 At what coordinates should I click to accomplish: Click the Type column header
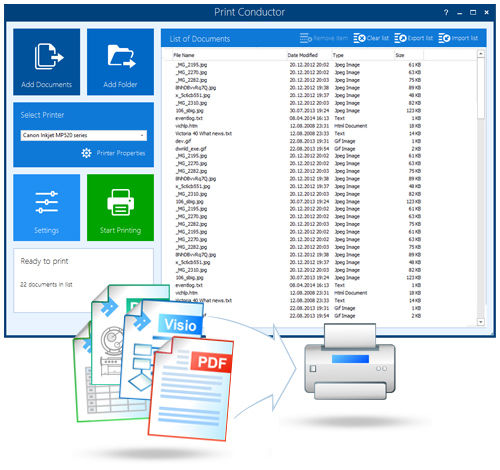pos(338,55)
